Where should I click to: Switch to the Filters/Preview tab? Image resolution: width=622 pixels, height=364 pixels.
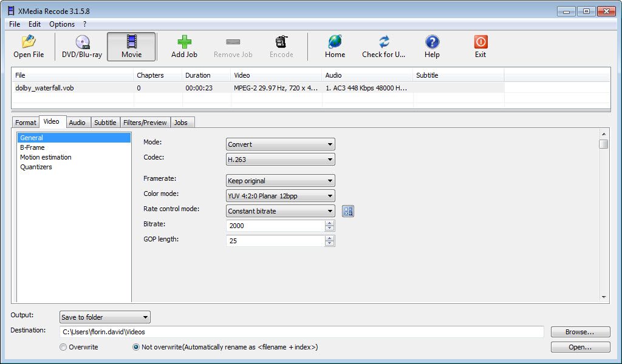[145, 123]
